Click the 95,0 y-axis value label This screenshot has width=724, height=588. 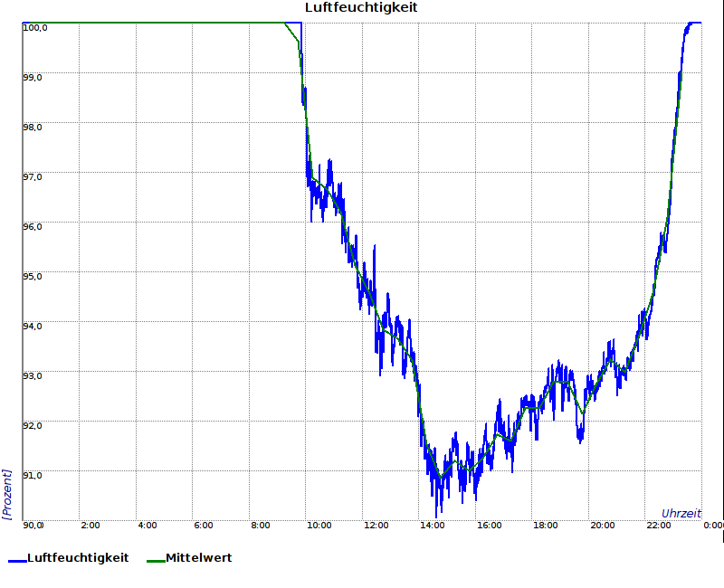point(33,276)
